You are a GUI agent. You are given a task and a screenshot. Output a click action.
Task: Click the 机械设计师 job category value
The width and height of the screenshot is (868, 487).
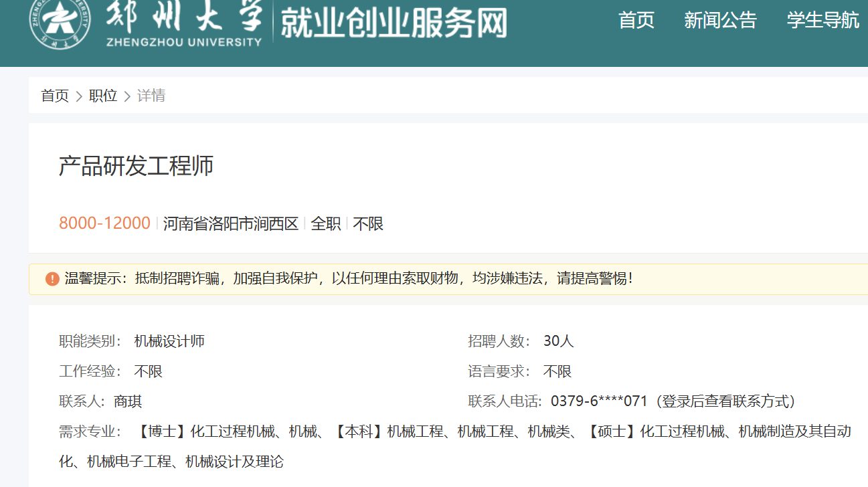click(169, 341)
